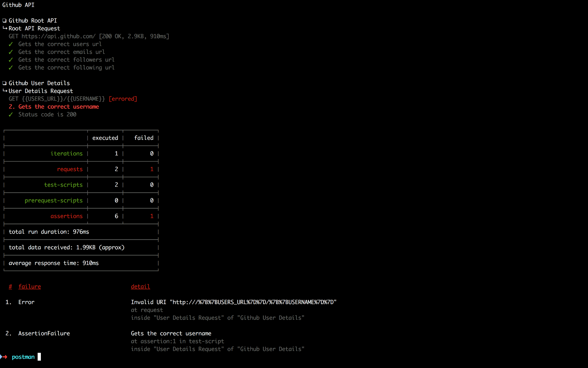Click "Gets the correct following url" text
The height and width of the screenshot is (368, 588).
click(66, 68)
